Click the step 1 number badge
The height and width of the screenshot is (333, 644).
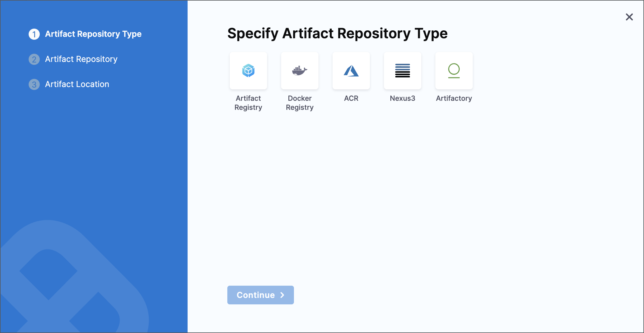(x=34, y=34)
